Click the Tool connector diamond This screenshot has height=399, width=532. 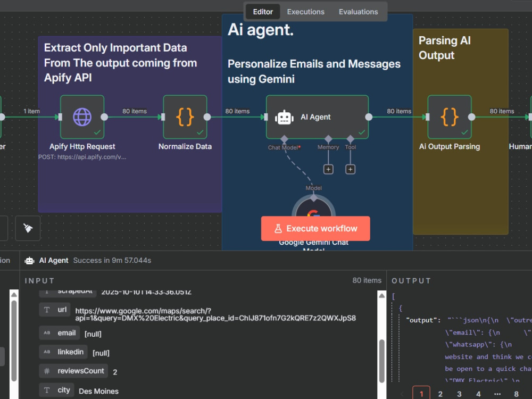tap(350, 139)
